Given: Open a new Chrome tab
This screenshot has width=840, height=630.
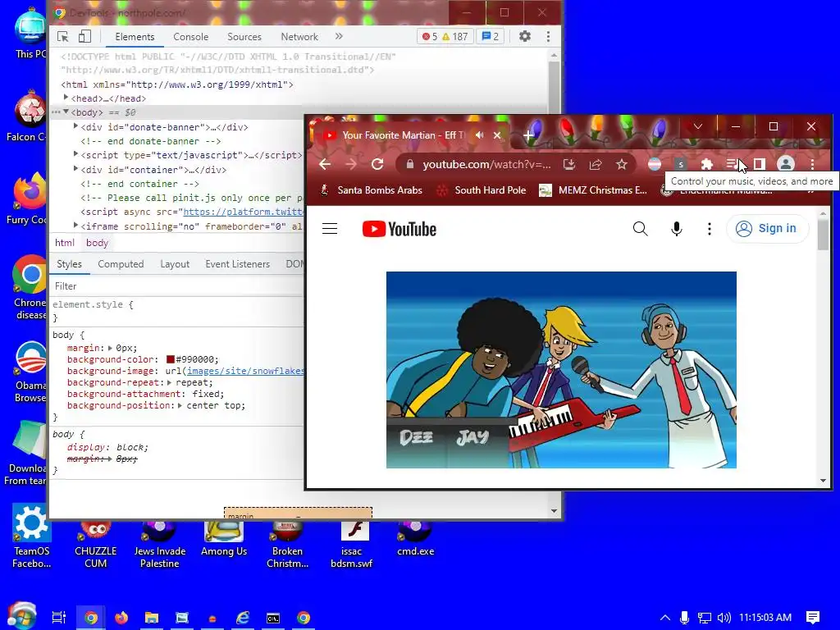Looking at the screenshot, I should tap(527, 135).
